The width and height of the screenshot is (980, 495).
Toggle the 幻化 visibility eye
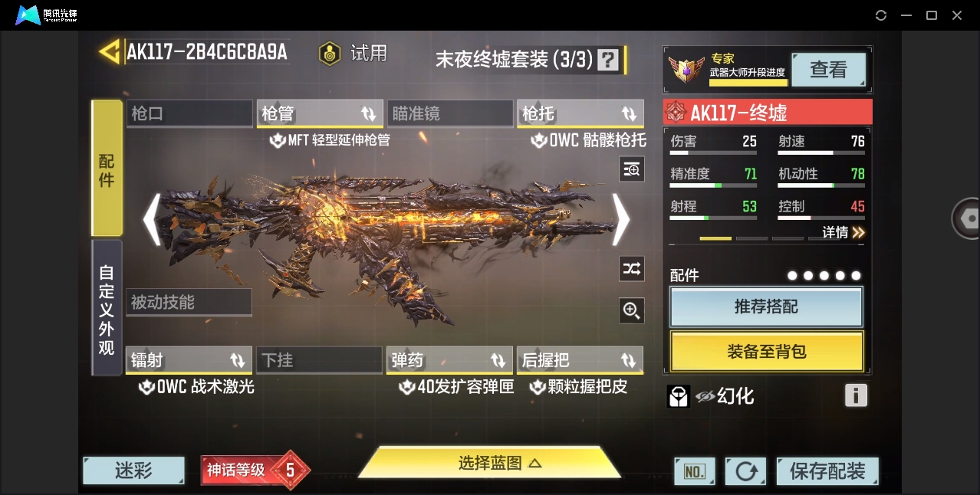(x=705, y=396)
